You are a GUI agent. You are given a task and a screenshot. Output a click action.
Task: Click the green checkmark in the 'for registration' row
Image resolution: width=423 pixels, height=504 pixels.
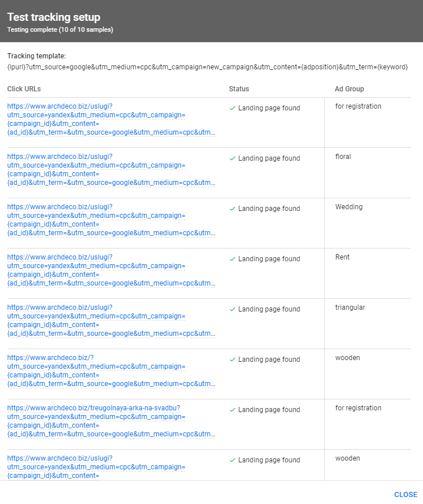232,108
